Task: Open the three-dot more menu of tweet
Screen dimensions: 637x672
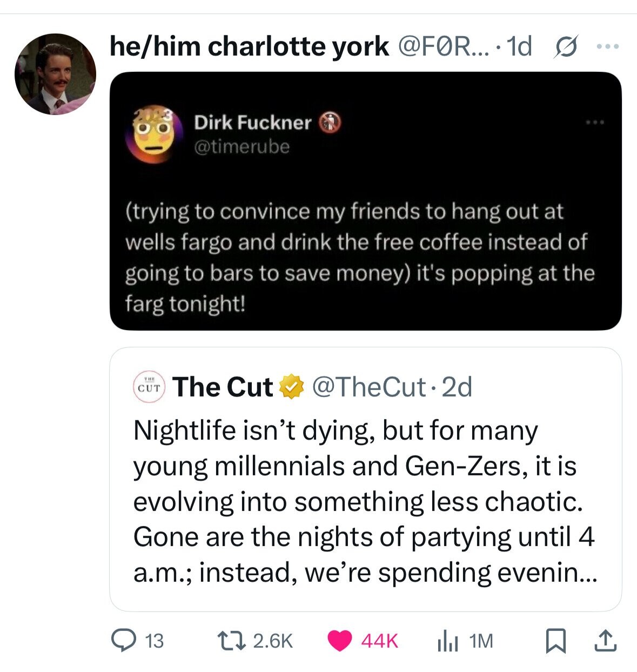Action: tap(607, 47)
